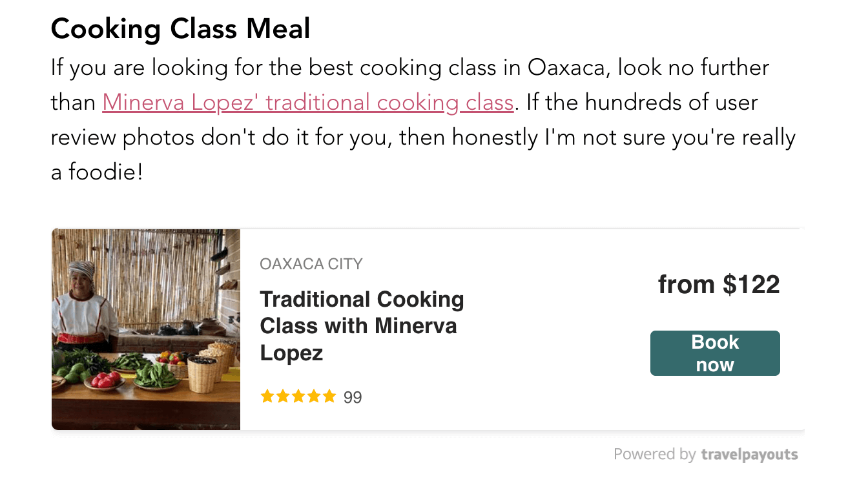This screenshot has width=868, height=483.
Task: Click the cooking class photo thumbnail
Action: click(146, 329)
